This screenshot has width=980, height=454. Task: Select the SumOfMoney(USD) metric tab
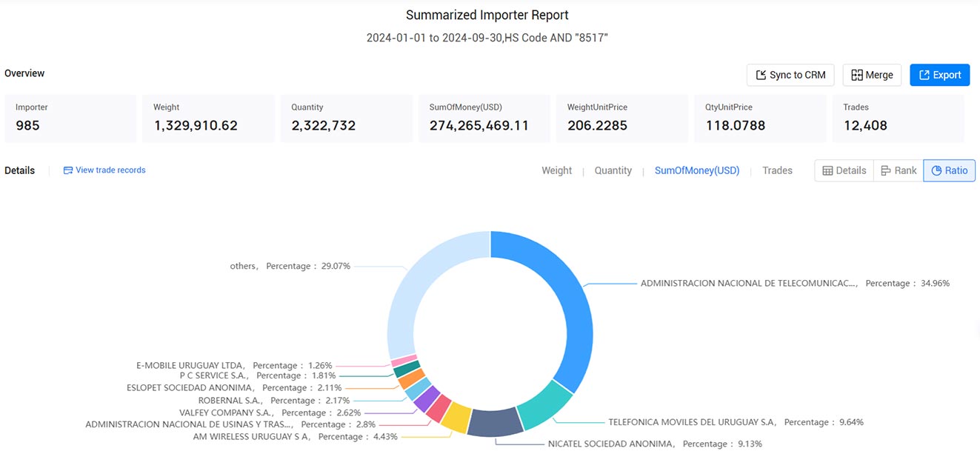pos(697,170)
